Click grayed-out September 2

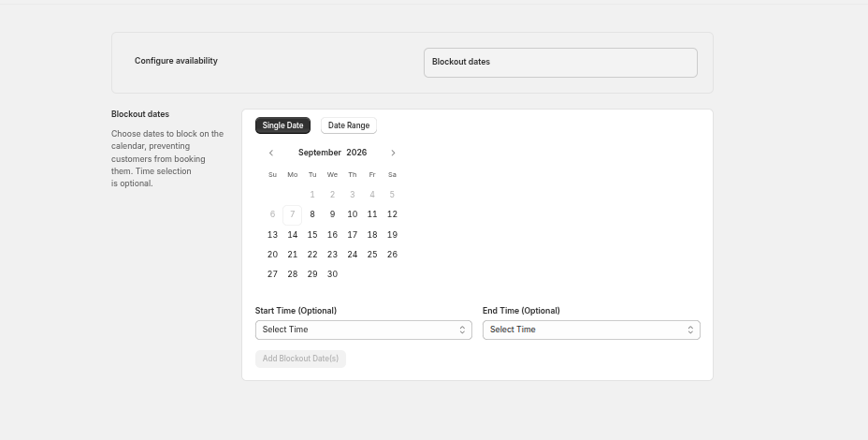point(332,195)
